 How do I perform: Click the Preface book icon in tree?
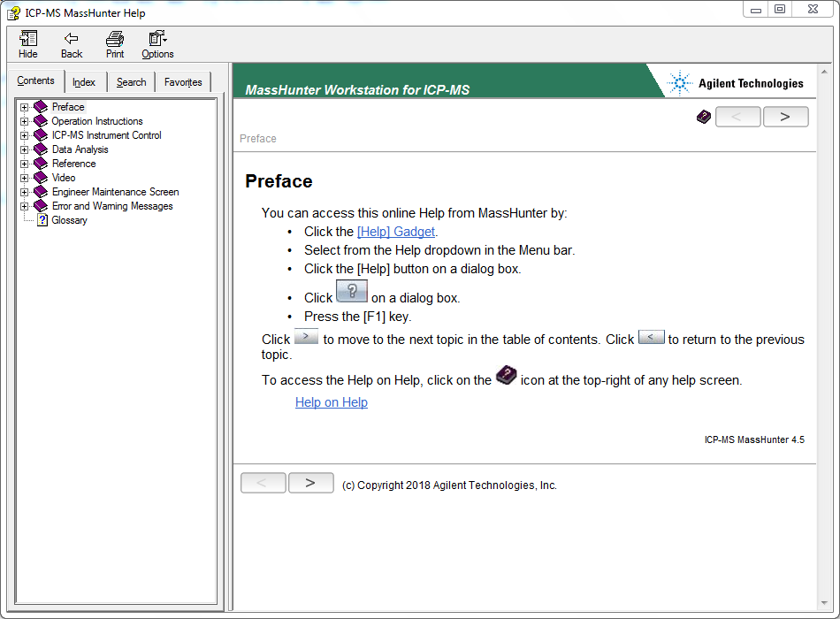[x=41, y=107]
